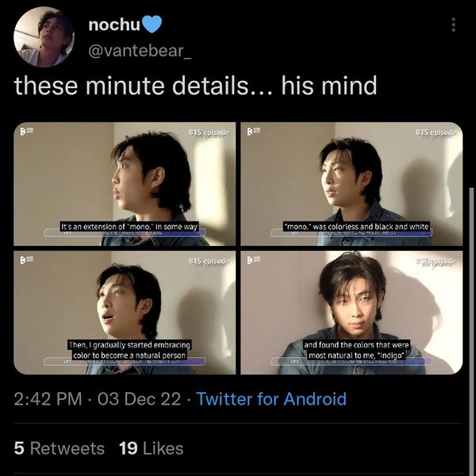Open the image captioned "It's an extension of mono"

[124, 182]
